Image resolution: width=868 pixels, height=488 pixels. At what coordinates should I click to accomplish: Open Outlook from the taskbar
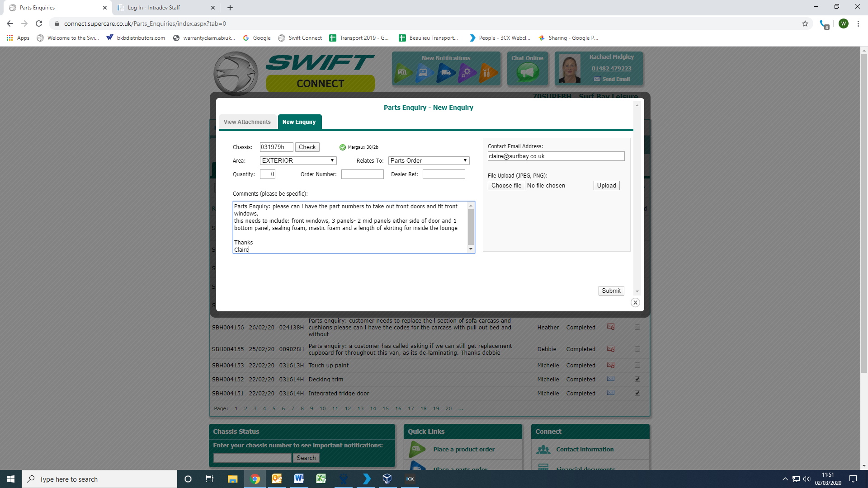277,479
